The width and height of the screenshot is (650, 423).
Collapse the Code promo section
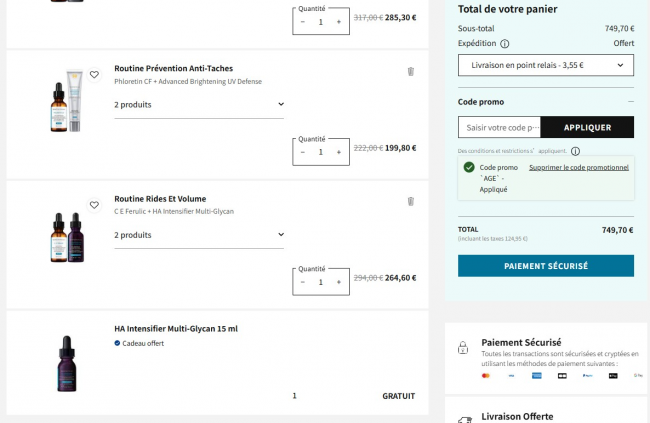tap(630, 101)
